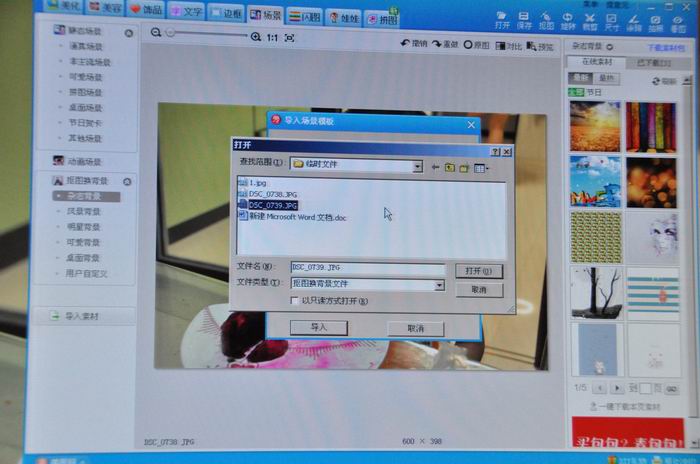Click the fit-to-screen icon beside 1:1
The height and width of the screenshot is (464, 700).
click(289, 37)
